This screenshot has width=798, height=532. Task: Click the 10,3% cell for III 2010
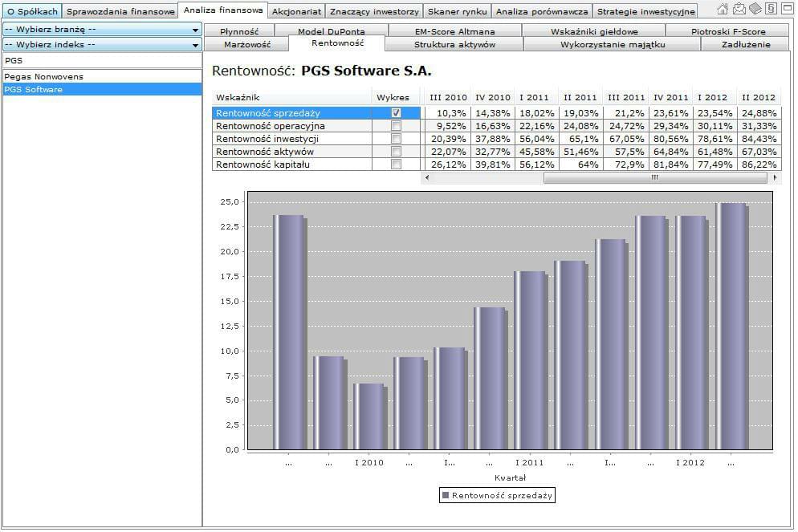click(447, 113)
